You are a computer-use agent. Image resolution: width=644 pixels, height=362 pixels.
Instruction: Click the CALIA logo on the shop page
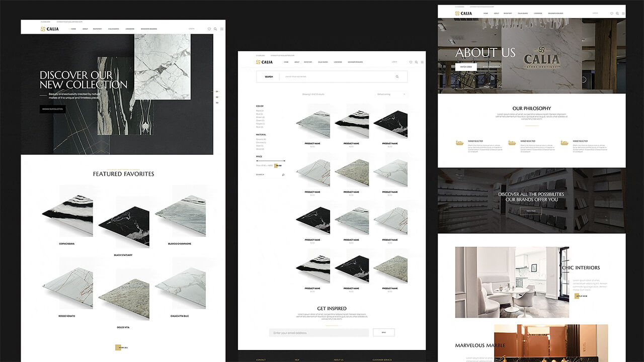tap(264, 62)
